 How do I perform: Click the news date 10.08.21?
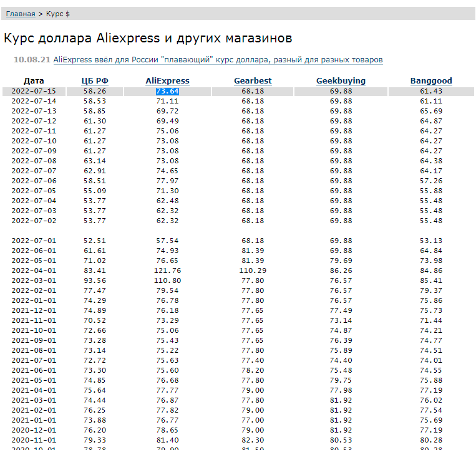[x=32, y=59]
